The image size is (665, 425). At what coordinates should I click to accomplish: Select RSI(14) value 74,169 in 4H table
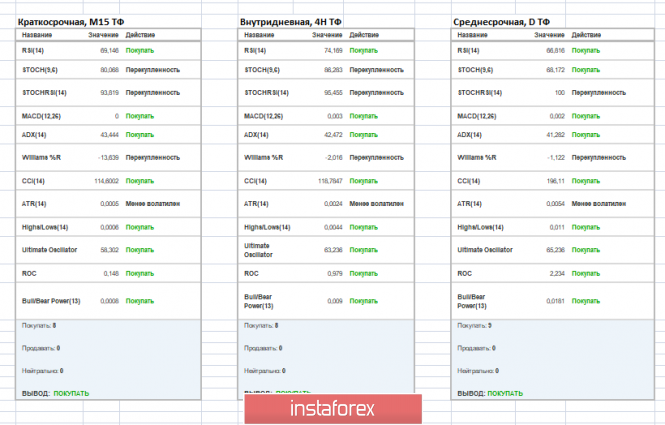coord(333,50)
